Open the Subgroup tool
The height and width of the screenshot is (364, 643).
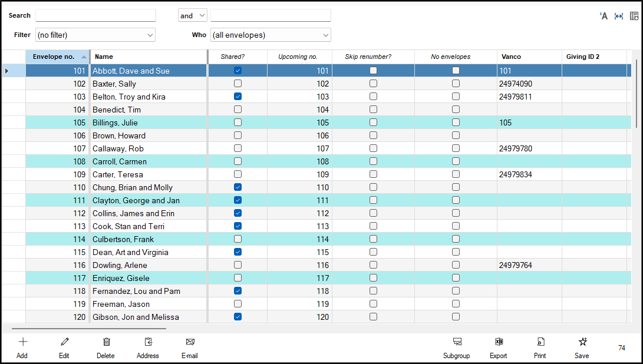click(457, 342)
